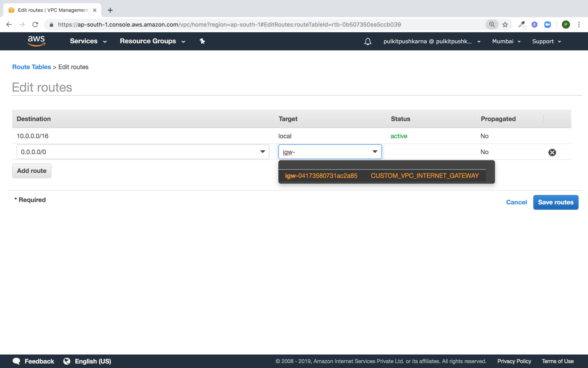
Task: Select igw-04173580731ac2a85 gateway suggestion
Action: click(321, 176)
